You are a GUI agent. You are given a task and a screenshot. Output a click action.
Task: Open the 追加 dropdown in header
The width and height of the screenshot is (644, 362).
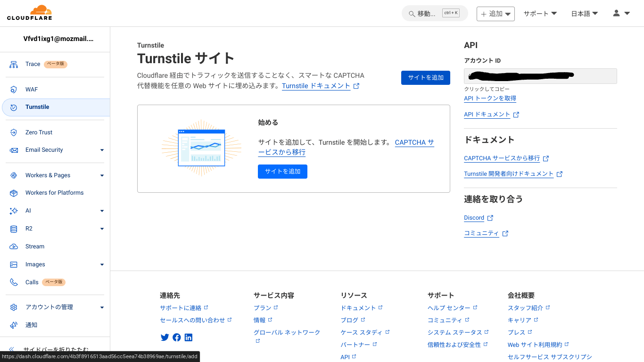(x=495, y=14)
